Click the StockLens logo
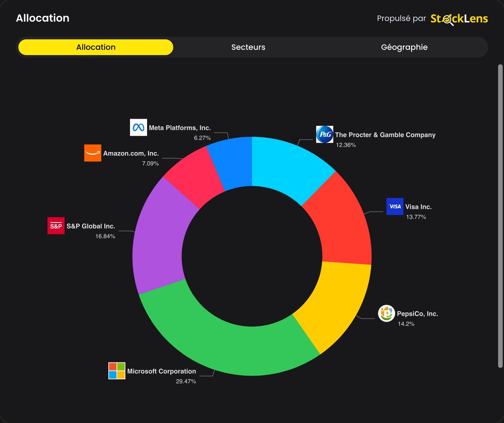The width and height of the screenshot is (504, 423). tap(459, 18)
